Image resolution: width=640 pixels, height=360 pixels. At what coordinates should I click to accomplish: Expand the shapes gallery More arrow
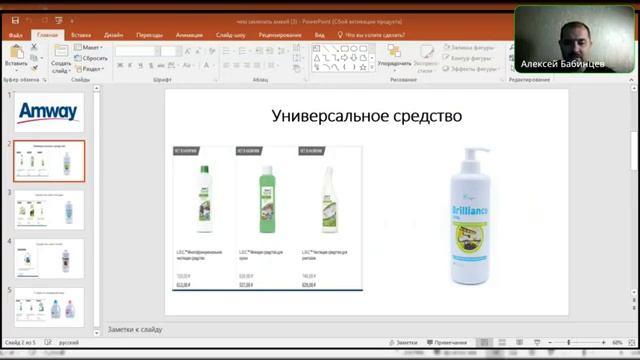click(x=372, y=67)
